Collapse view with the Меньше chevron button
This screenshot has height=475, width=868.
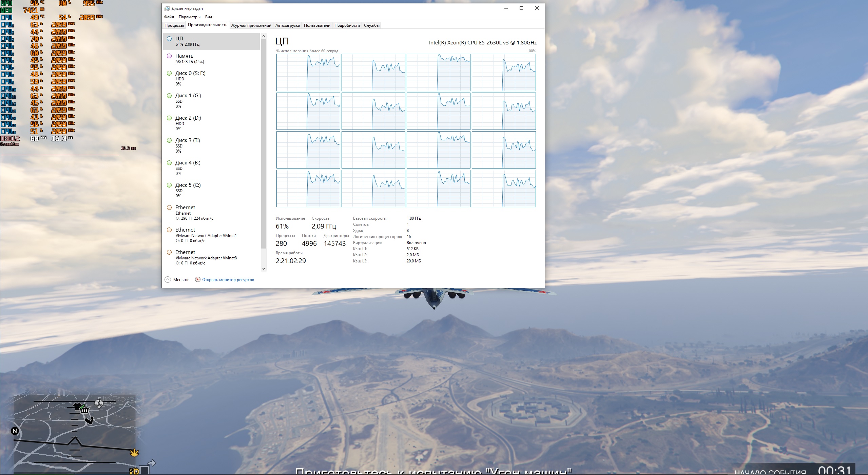click(168, 279)
